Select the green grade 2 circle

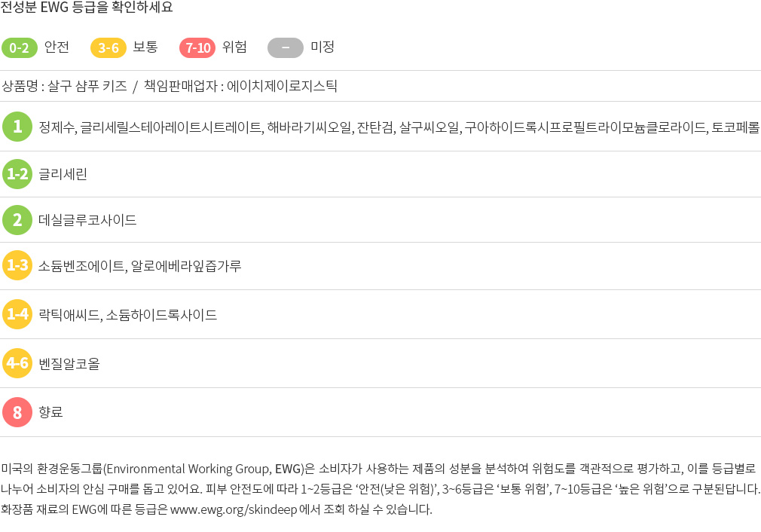17,220
